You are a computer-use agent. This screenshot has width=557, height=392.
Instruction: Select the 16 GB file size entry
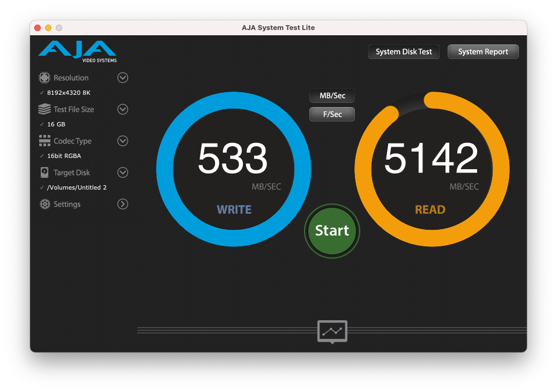click(x=56, y=124)
